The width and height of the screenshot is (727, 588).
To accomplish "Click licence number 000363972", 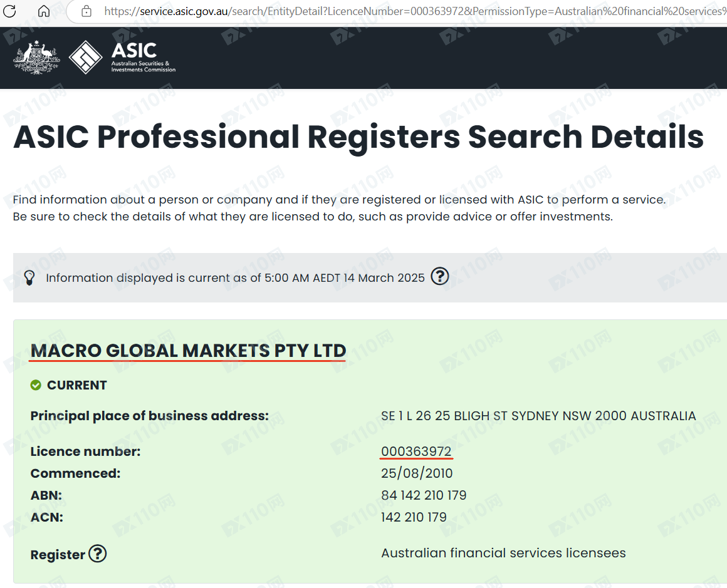I will coord(416,451).
